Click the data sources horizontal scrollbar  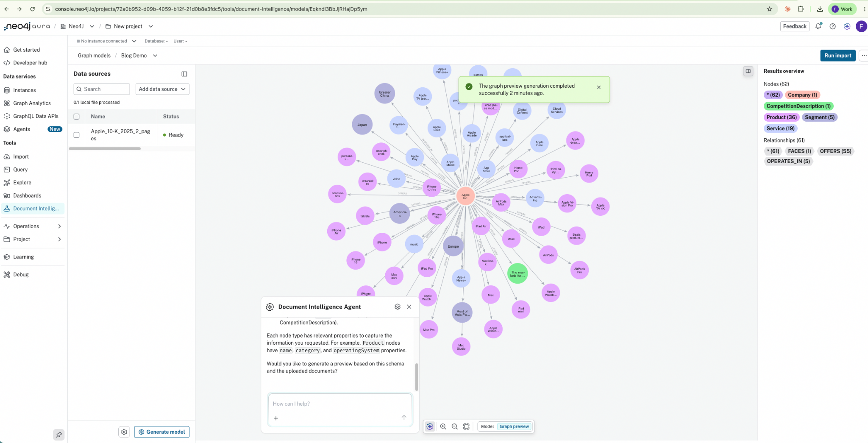point(105,149)
